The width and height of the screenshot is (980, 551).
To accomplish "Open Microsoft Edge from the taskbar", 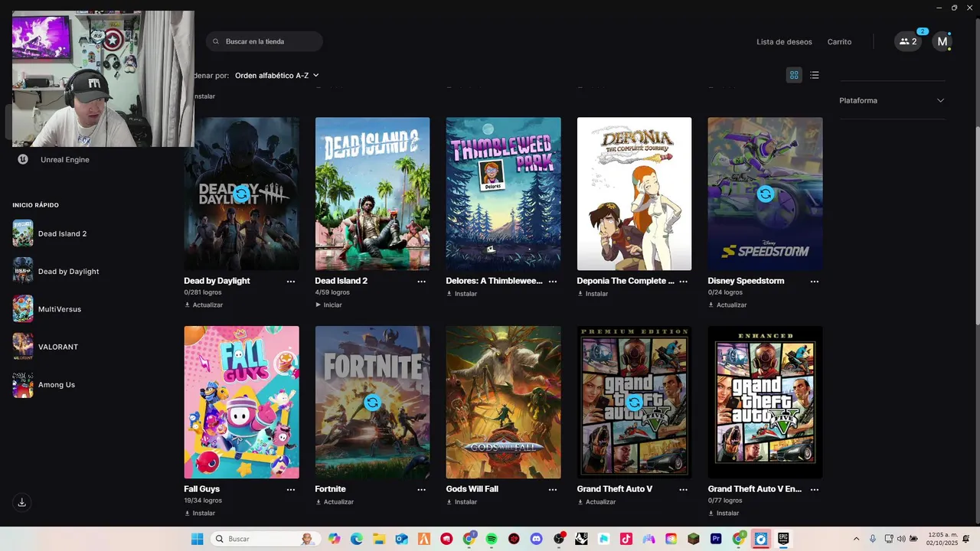I will (357, 539).
